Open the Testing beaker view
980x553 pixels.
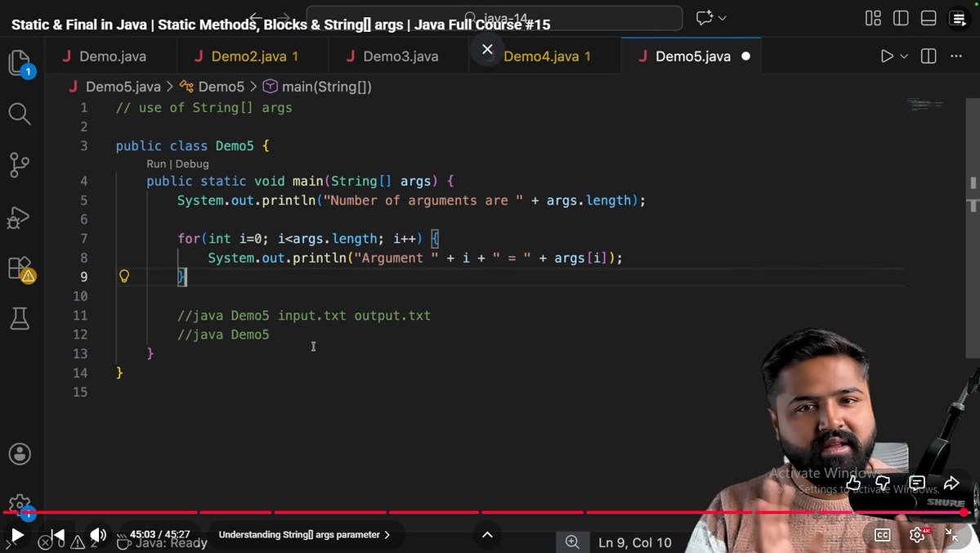pyautogui.click(x=20, y=318)
